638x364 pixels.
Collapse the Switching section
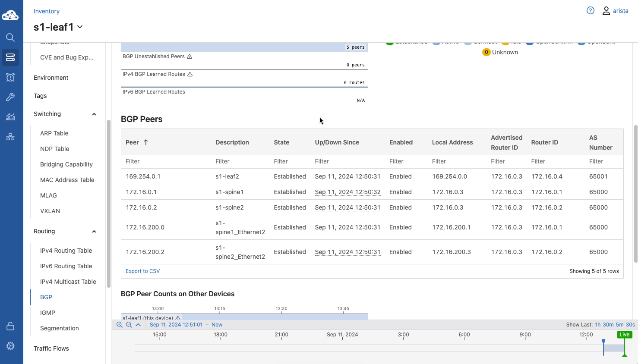coord(94,114)
